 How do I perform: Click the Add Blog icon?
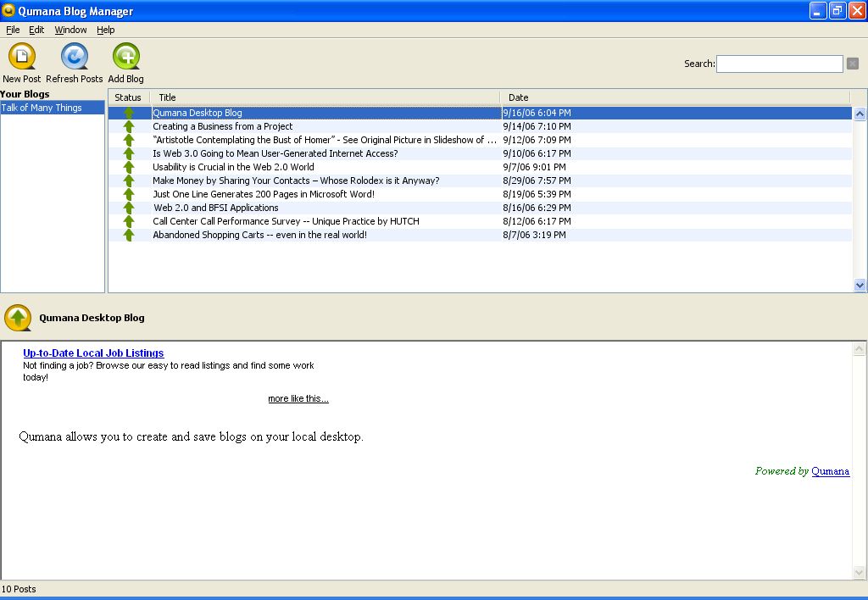coord(126,57)
